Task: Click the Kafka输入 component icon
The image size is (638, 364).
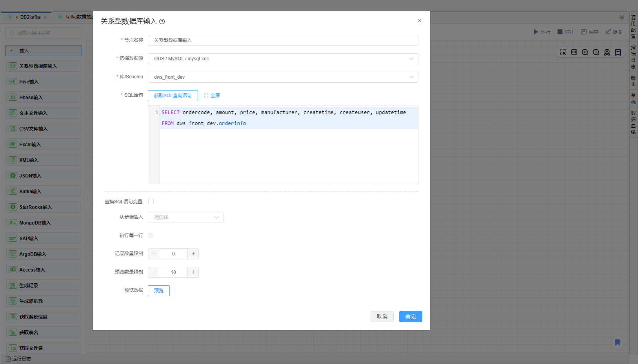Action: click(13, 191)
